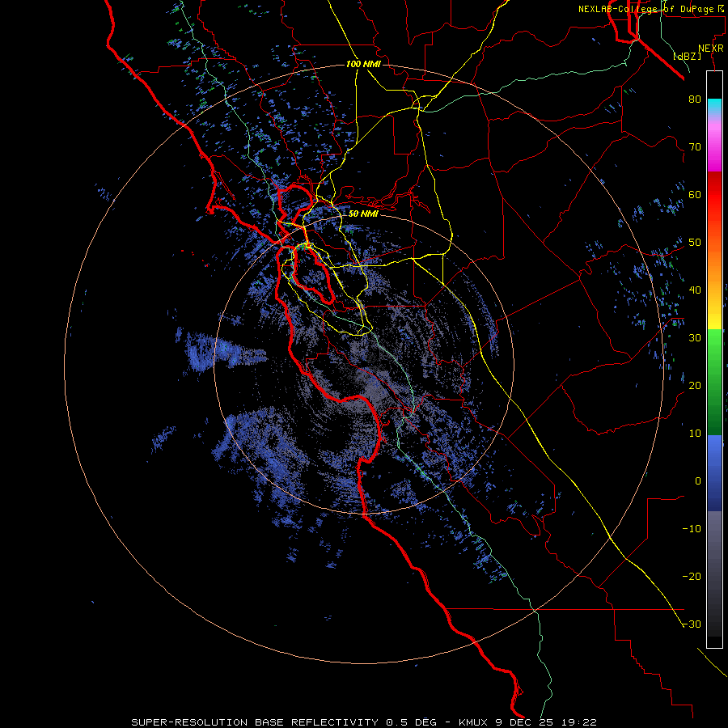This screenshot has width=728, height=728.
Task: Click the "SUPER-RESOLUTION BASE REFLECTIVITY 0.5 DEG" caption
Action: tap(284, 722)
